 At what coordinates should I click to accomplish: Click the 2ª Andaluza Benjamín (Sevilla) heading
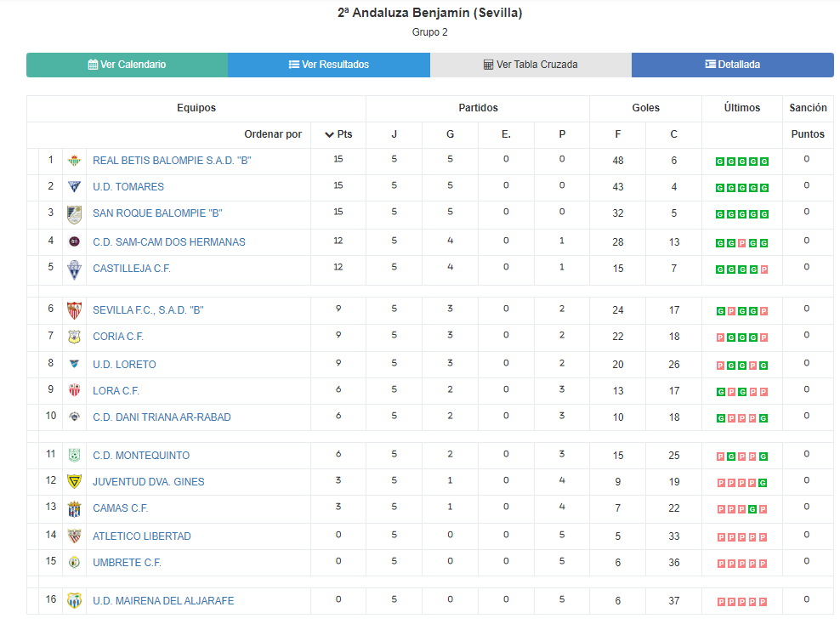coord(429,13)
